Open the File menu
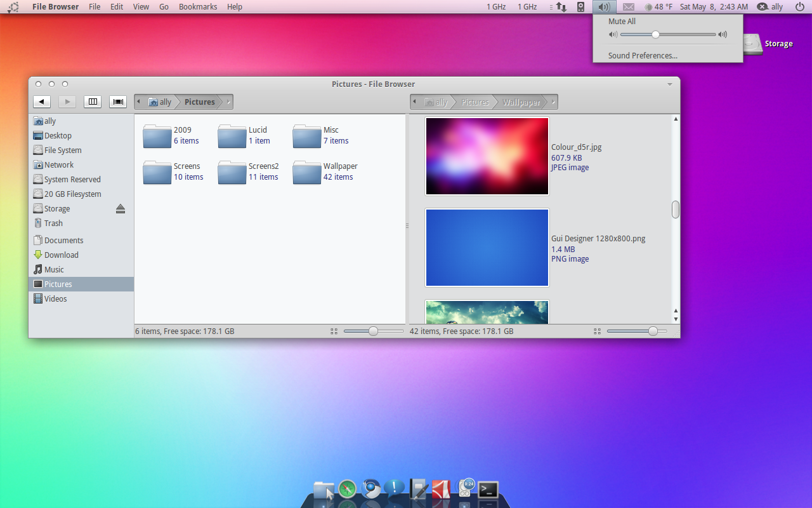 95,7
